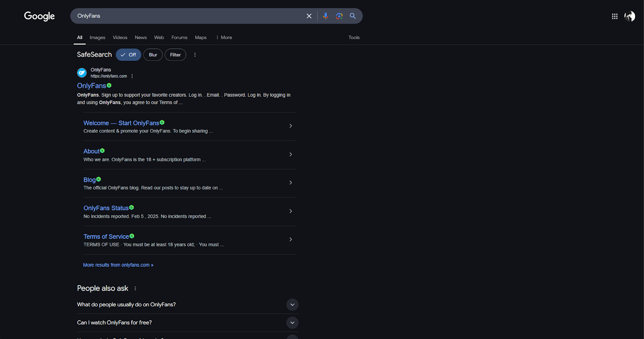Click green badge next to Terms of Service
Screen dimensions: 644x339
pos(132,236)
